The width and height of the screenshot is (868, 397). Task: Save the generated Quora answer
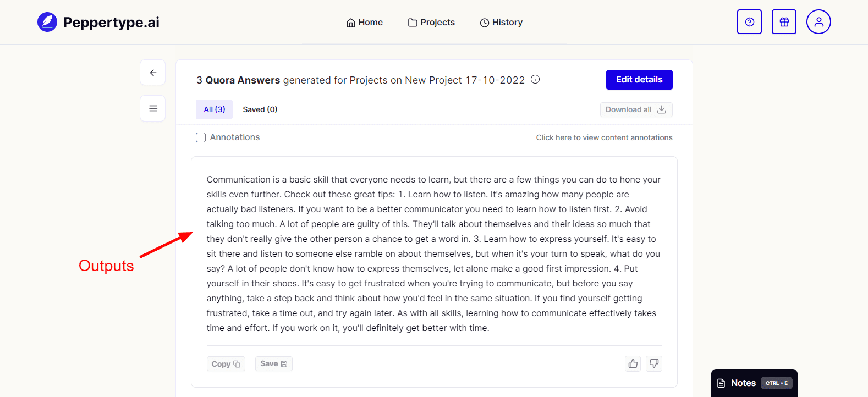273,364
